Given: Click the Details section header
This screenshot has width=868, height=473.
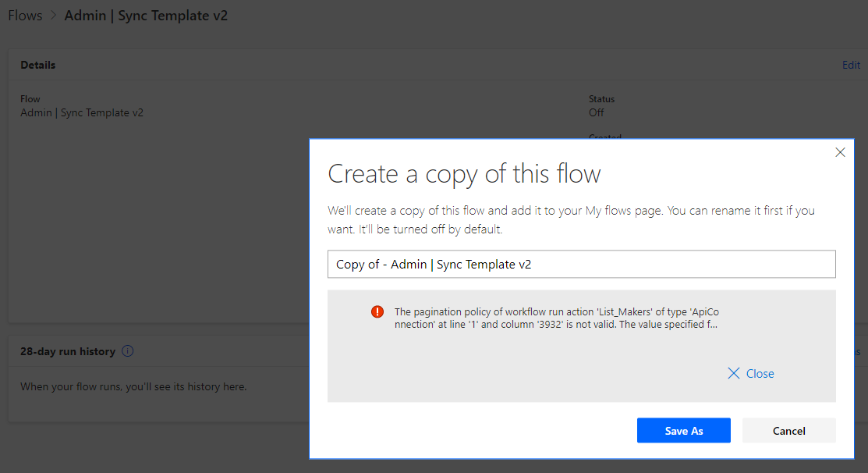Looking at the screenshot, I should 37,65.
